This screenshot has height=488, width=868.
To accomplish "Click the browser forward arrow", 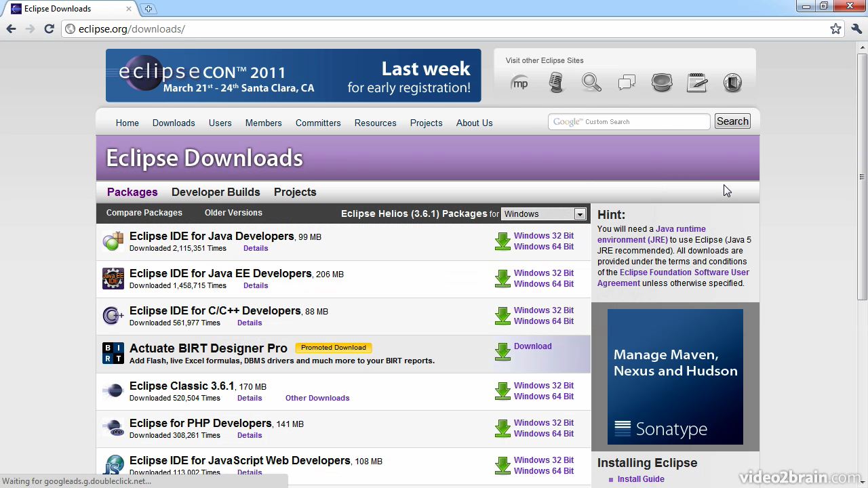I will coord(30,28).
